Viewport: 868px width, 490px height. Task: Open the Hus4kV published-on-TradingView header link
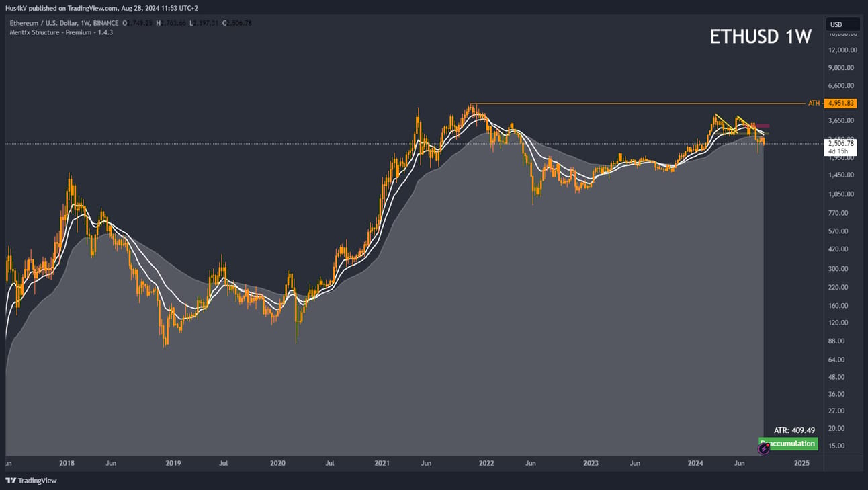99,8
